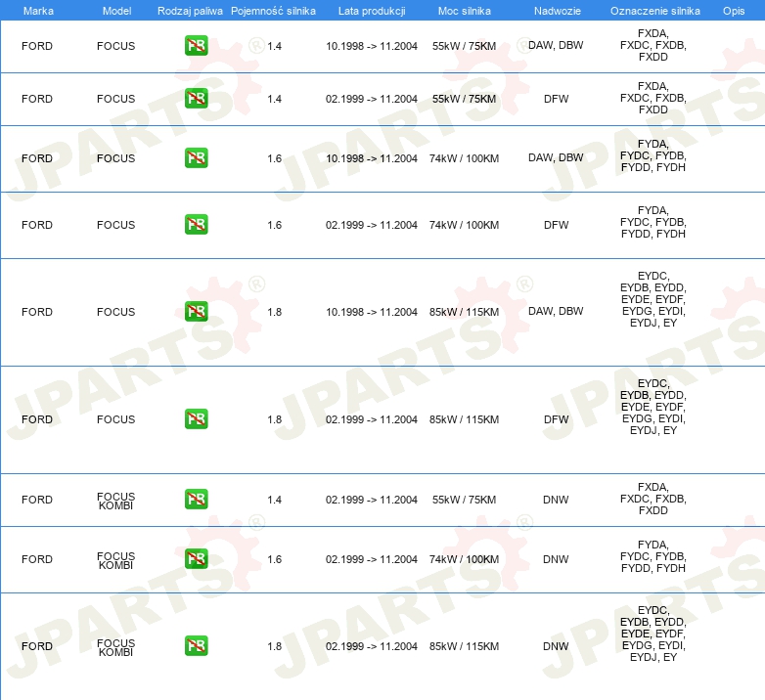Select FOCUS KOMBI model cell in 1.6 row

pyautogui.click(x=115, y=560)
